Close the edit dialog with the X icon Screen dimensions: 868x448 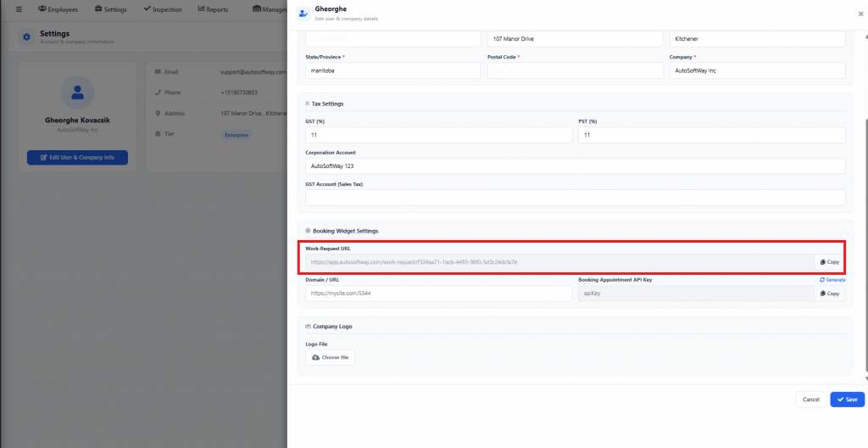tap(860, 14)
